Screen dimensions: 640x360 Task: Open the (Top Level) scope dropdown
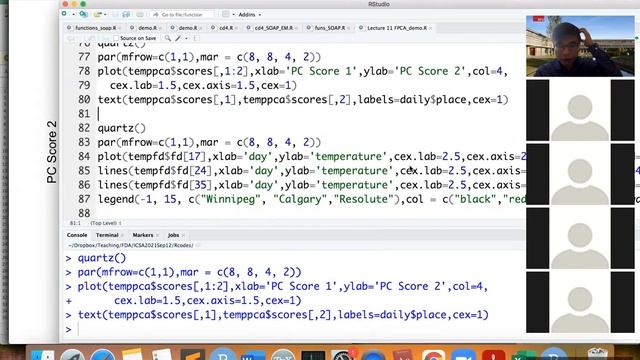106,223
